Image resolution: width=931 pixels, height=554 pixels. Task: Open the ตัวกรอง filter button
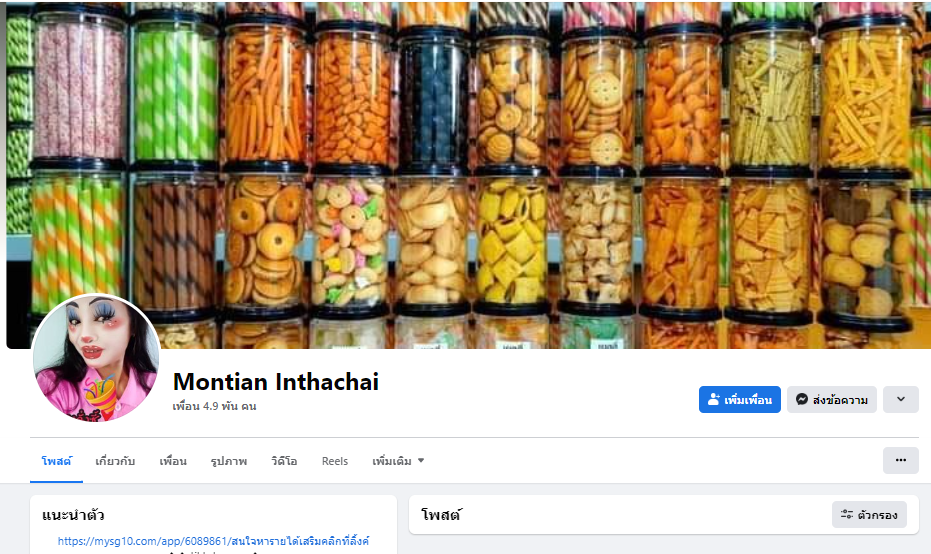tap(869, 515)
